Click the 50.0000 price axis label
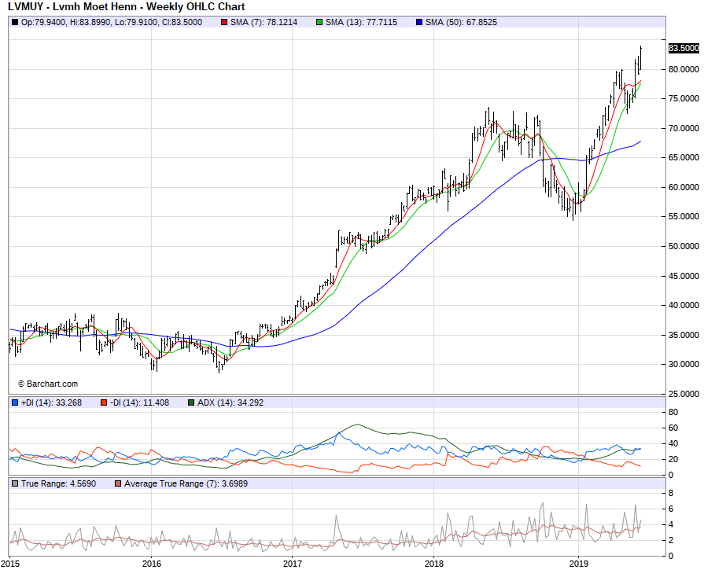Viewport: 704px width, 588px height. [x=684, y=246]
